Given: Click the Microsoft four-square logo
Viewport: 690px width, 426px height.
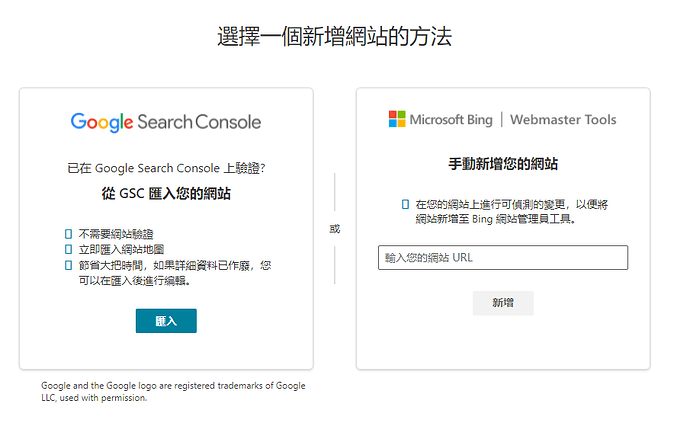Looking at the screenshot, I should 397,120.
